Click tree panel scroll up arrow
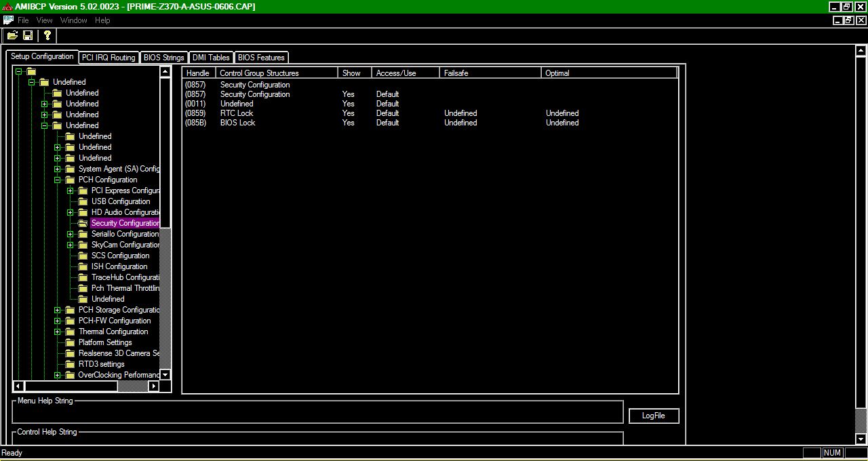The width and height of the screenshot is (868, 461). (x=165, y=71)
